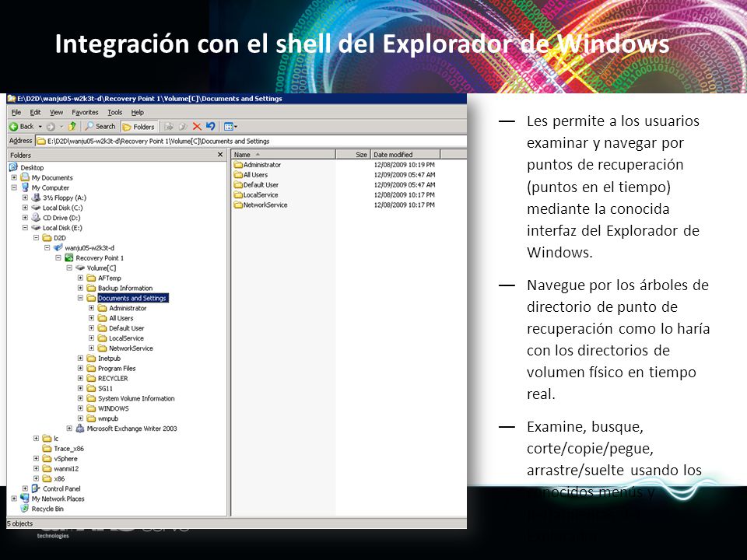Viewport: 747px width, 560px height.
Task: Select All Users folder in file list
Action: pyautogui.click(x=255, y=175)
